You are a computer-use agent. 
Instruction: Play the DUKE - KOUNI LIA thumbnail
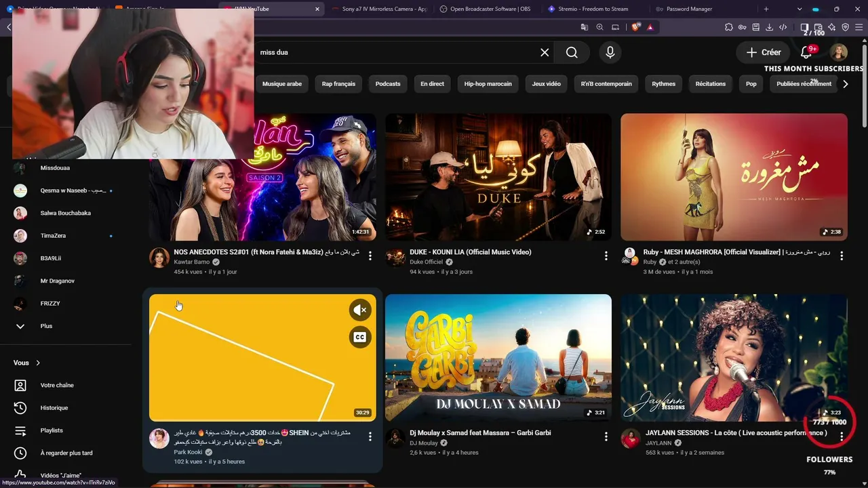tap(498, 177)
